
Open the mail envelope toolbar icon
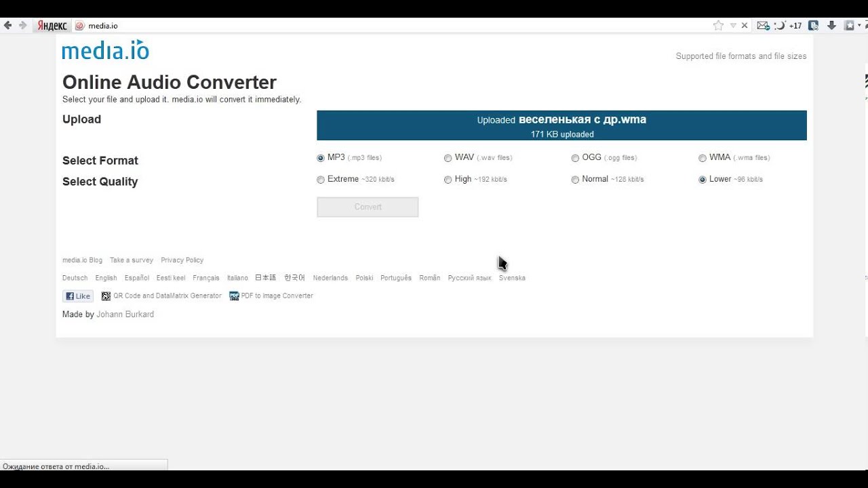pos(764,26)
